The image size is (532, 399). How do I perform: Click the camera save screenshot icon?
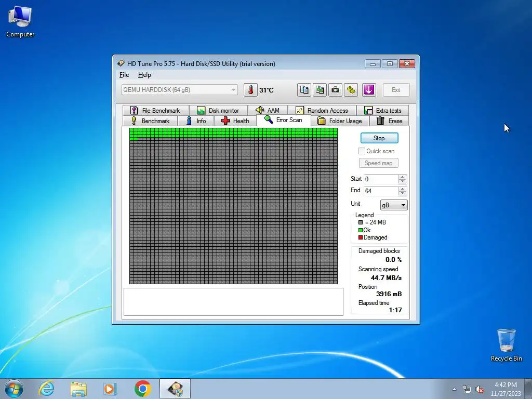tap(336, 90)
